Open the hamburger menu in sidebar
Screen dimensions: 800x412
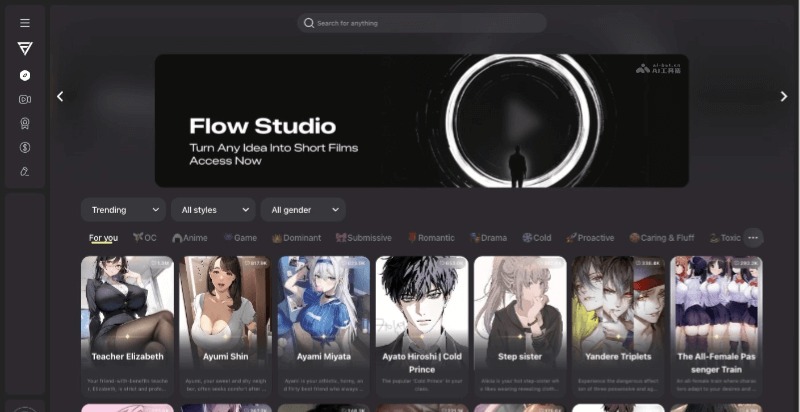point(24,23)
